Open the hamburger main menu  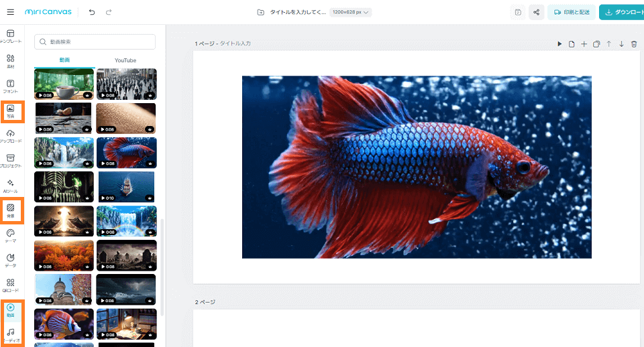10,12
